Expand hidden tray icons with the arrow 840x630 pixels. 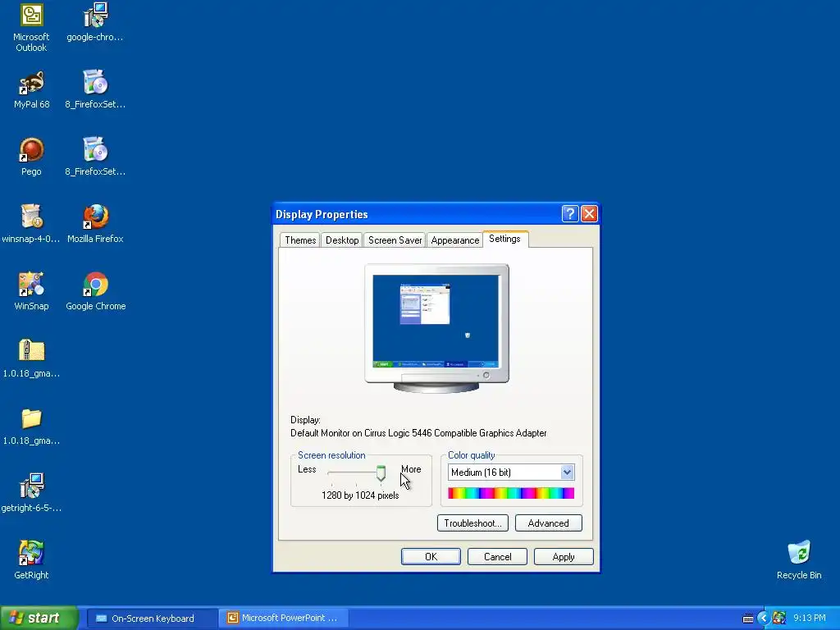pyautogui.click(x=763, y=619)
